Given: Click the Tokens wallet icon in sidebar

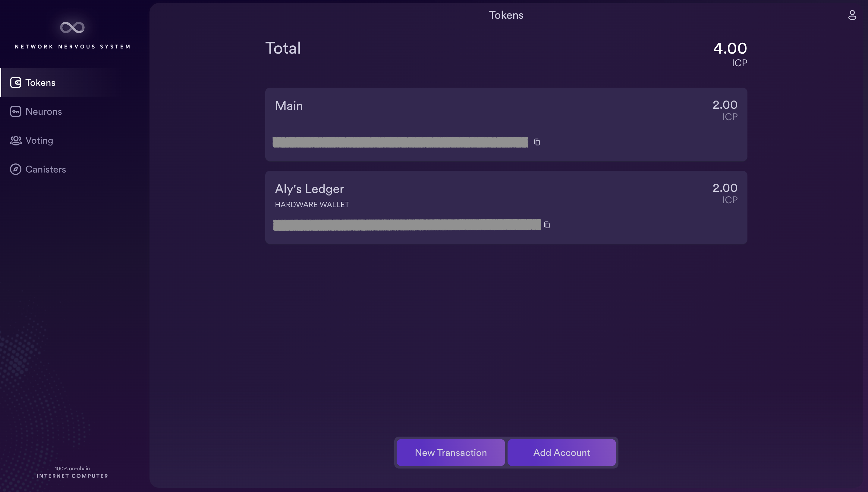Looking at the screenshot, I should (16, 83).
